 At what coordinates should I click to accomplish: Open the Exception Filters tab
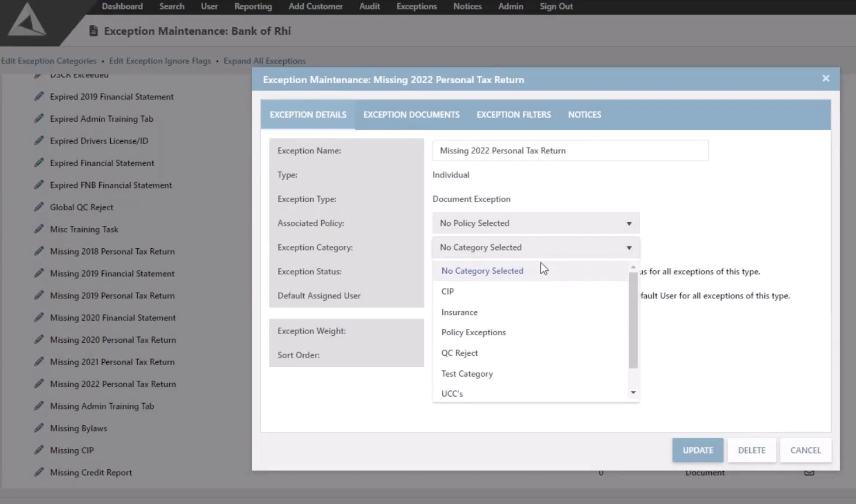513,115
